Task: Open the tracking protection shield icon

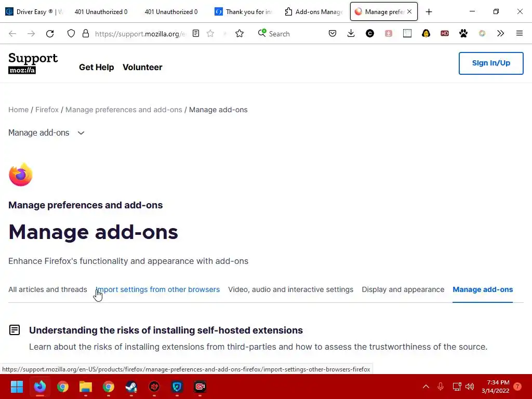Action: click(71, 34)
